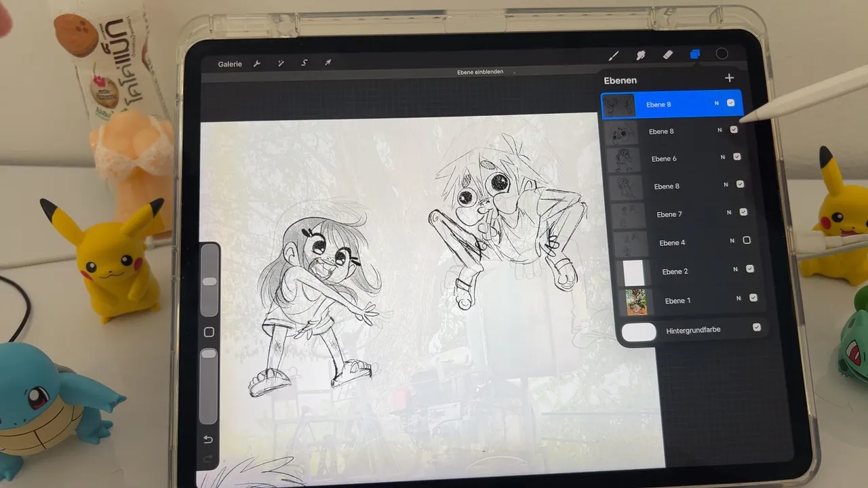Hide Ebene 8 layer directly above Ebene 6
This screenshot has width=868, height=488.
[x=734, y=129]
